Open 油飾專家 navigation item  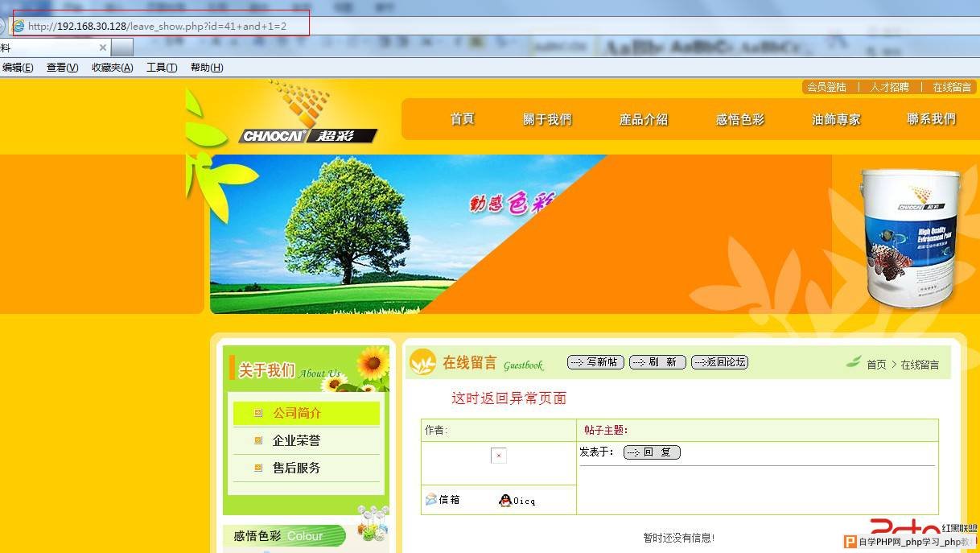[x=836, y=119]
